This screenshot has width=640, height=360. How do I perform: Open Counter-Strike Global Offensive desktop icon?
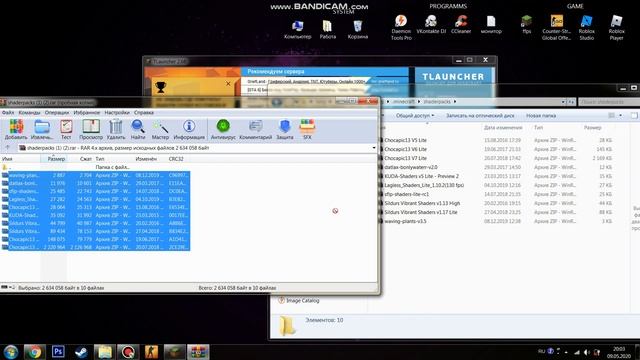pos(556,27)
